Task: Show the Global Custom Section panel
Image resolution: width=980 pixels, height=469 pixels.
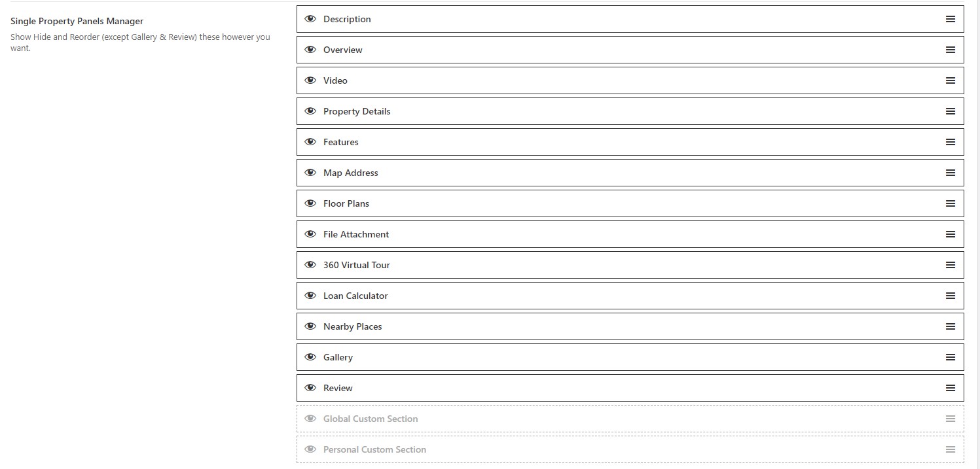Action: click(310, 419)
